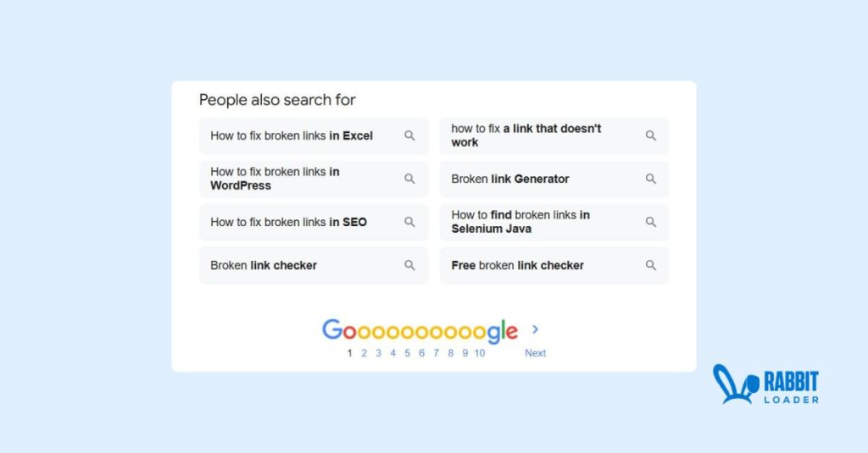This screenshot has width=868, height=453.
Task: Click the Google pagination logo
Action: [x=420, y=331]
